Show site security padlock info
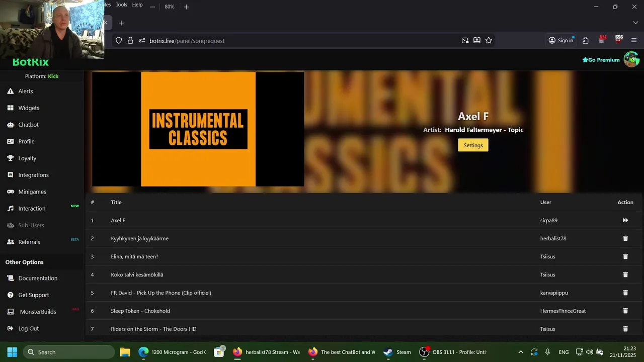Image resolution: width=644 pixels, height=362 pixels. pos(130,41)
